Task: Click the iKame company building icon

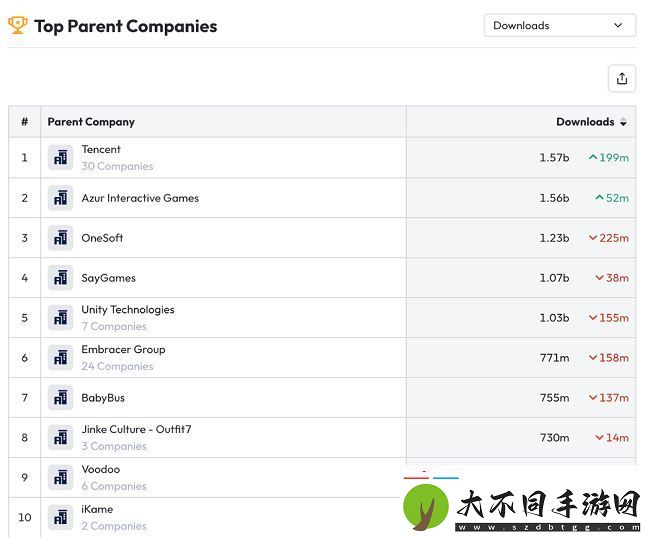Action: [x=61, y=518]
